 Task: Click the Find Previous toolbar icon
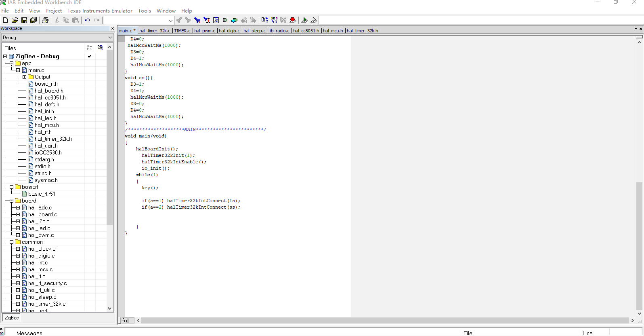click(x=179, y=20)
